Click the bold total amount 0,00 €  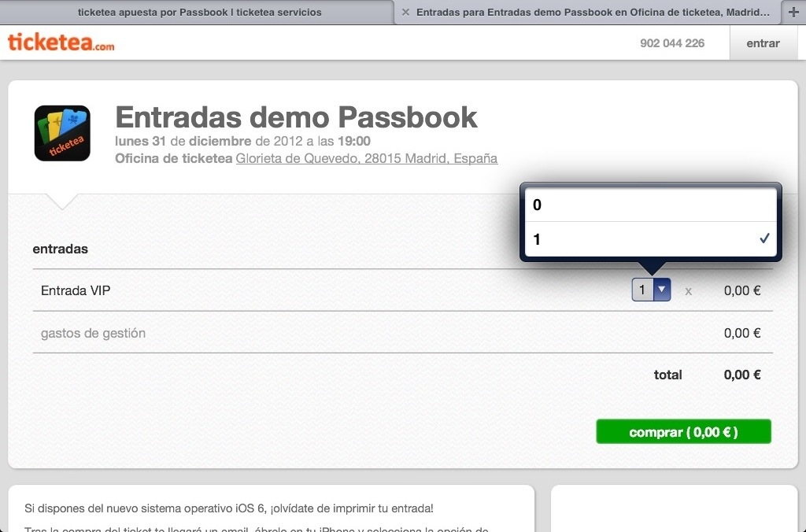coord(741,375)
